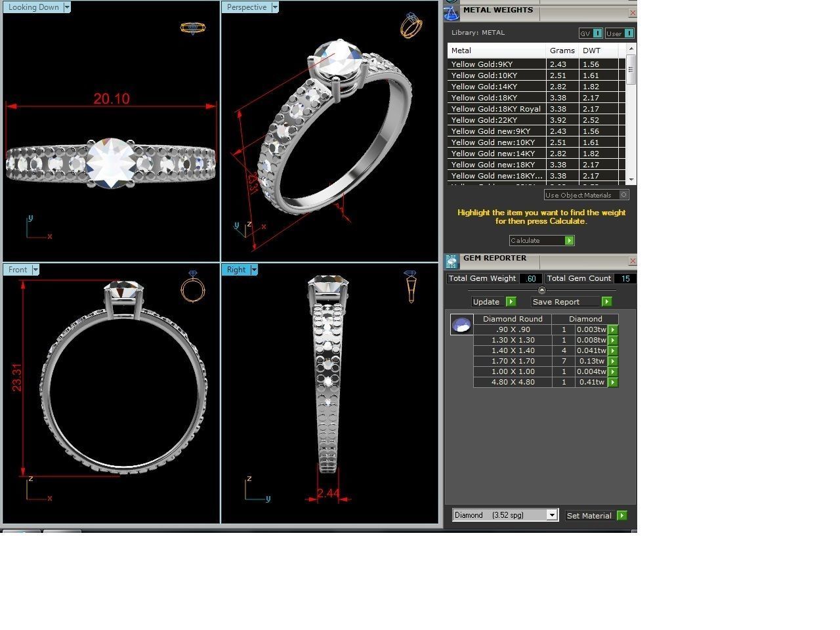Close the Gem Reporter panel
The height and width of the screenshot is (630, 840).
click(633, 261)
